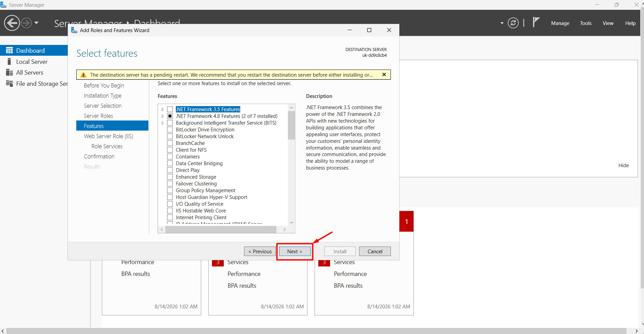
Task: Check BitLocker Drive Encryption checkbox
Action: 170,130
